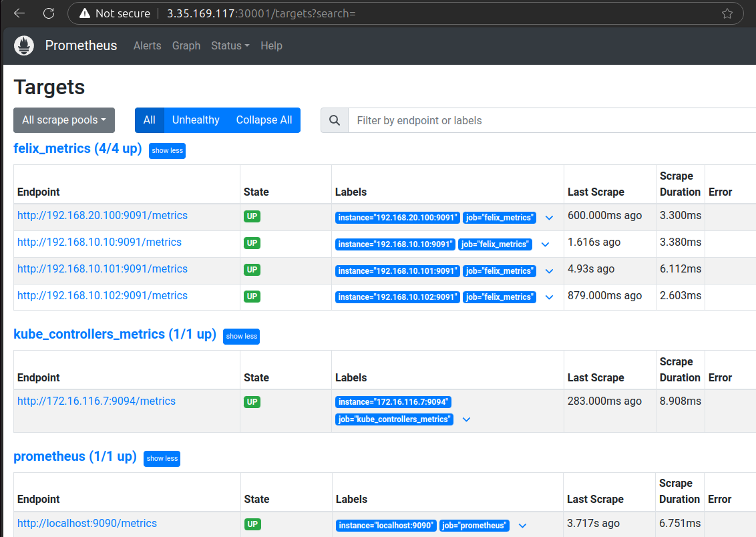Reload the page with the refresh icon

(x=49, y=13)
